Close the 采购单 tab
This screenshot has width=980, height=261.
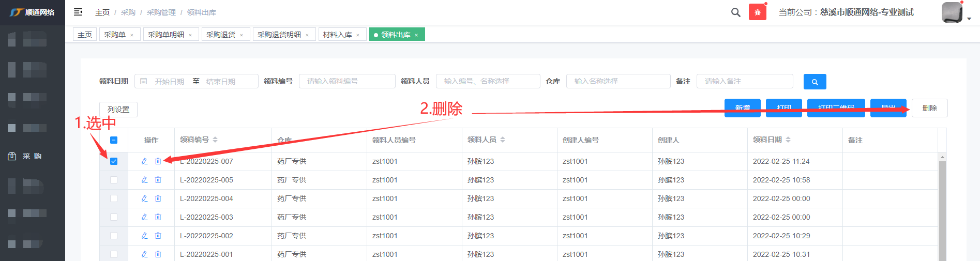132,35
